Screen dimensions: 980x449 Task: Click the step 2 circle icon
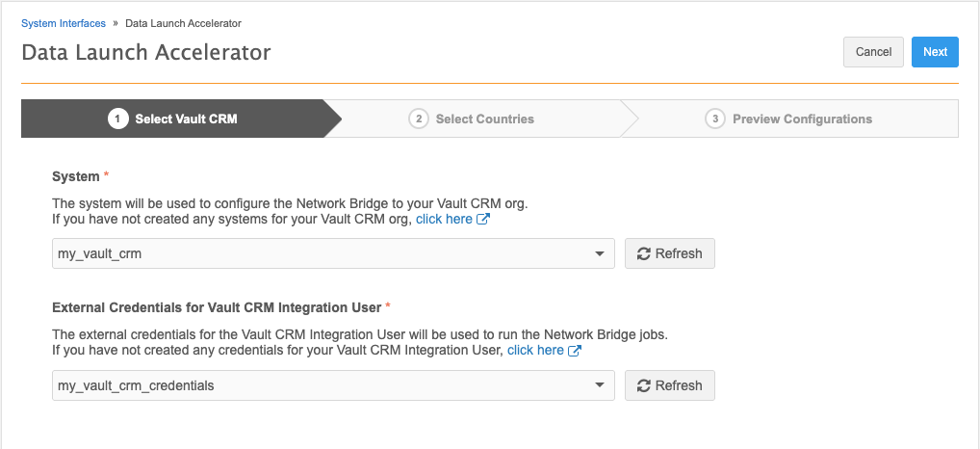[x=419, y=119]
